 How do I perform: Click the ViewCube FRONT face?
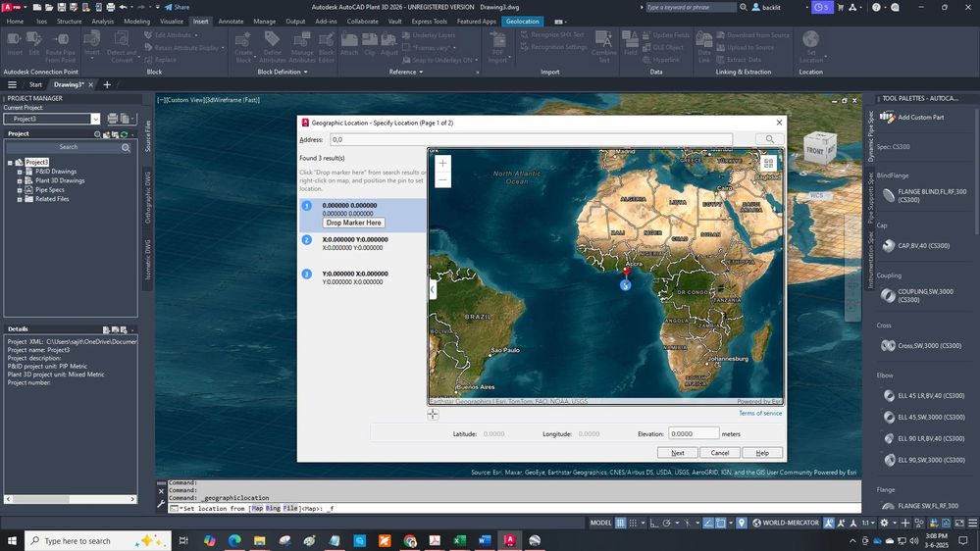point(815,150)
